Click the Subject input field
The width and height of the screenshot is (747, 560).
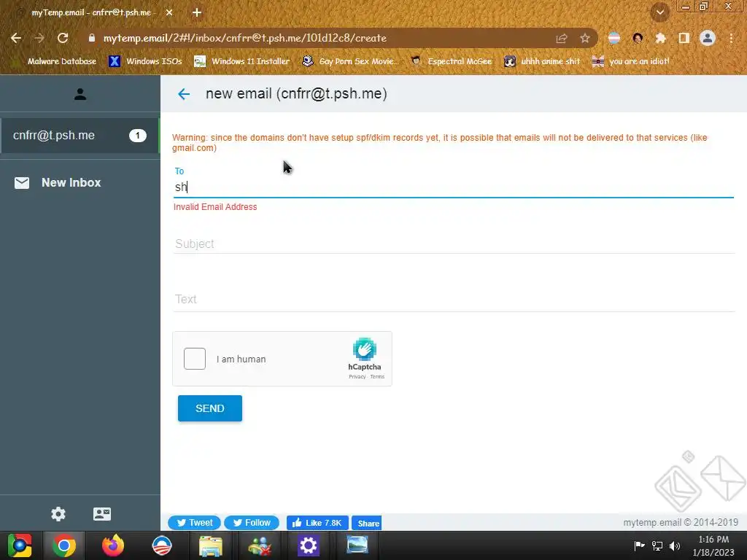(454, 244)
